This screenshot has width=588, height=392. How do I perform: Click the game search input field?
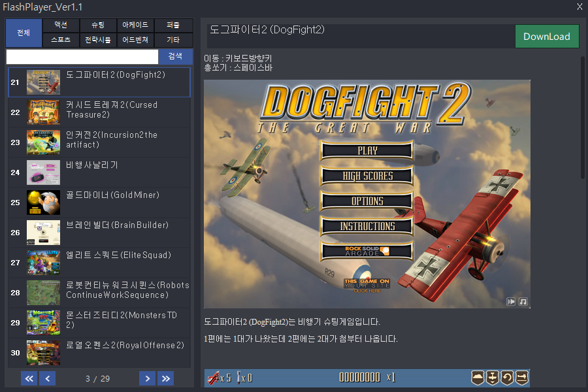pyautogui.click(x=82, y=57)
